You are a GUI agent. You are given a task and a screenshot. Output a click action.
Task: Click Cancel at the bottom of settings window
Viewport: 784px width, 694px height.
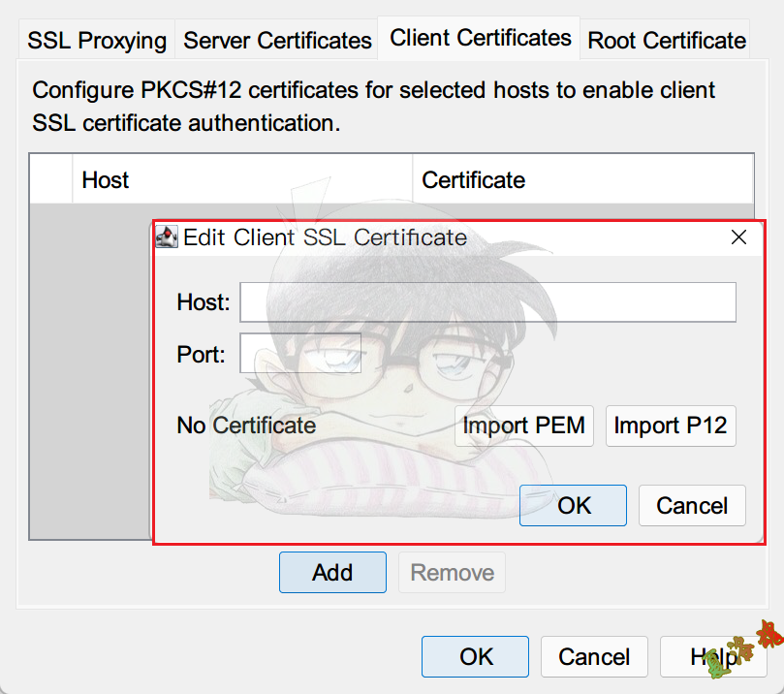click(594, 656)
